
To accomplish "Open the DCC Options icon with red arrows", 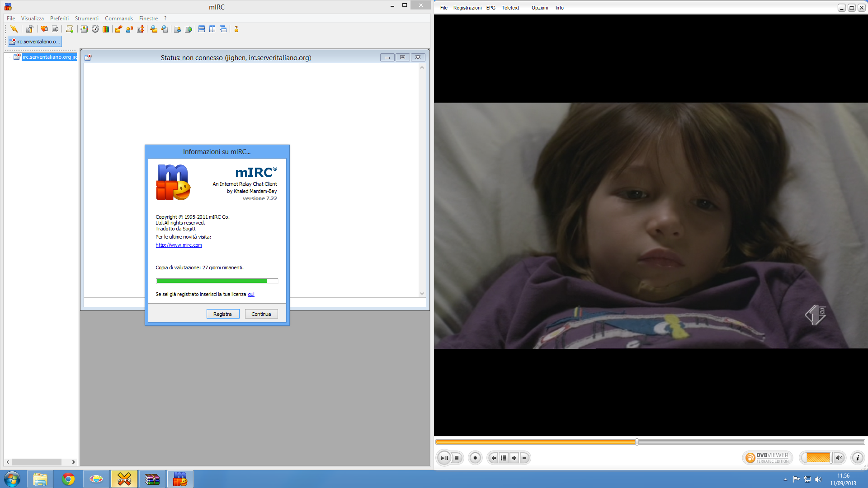I will tap(140, 29).
